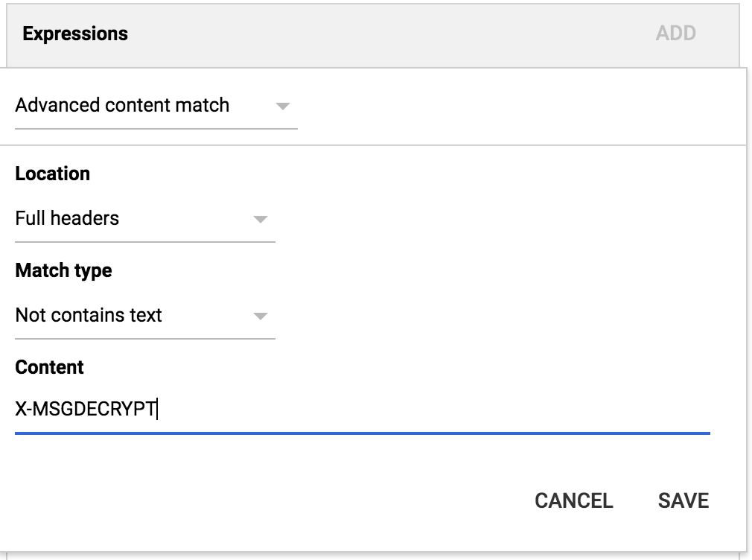Image resolution: width=752 pixels, height=560 pixels.
Task: Save the expression with SAVE
Action: 683,500
